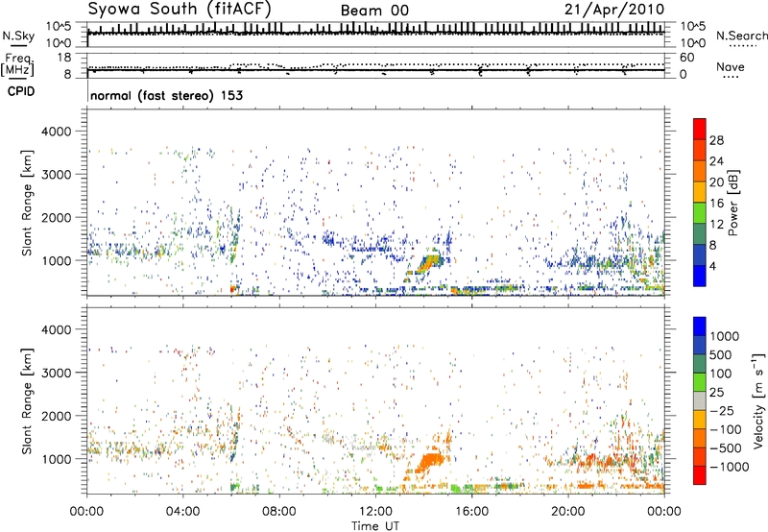
Task: Click the 'Freq. [MHz]' label
Action: (x=18, y=64)
